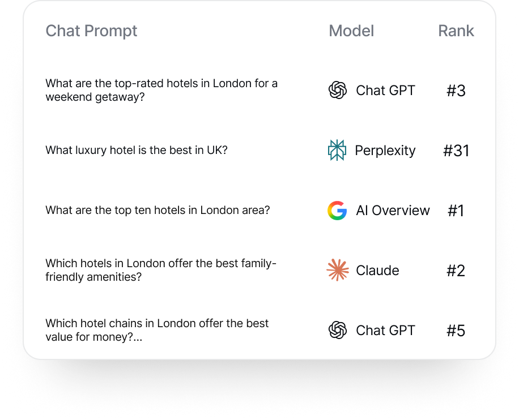Screen dimensions: 519x420
Task: Open the weekend getaway hotels prompt
Action: pos(161,90)
